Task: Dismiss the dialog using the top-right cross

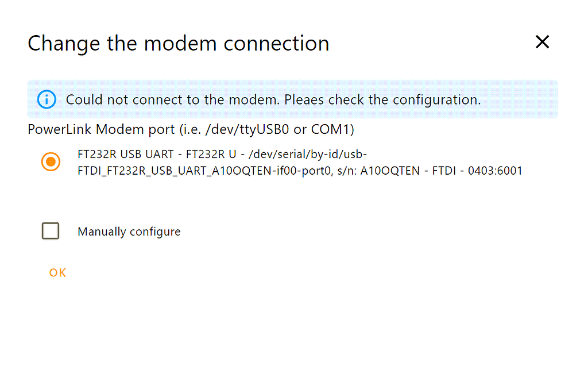Action: click(542, 41)
